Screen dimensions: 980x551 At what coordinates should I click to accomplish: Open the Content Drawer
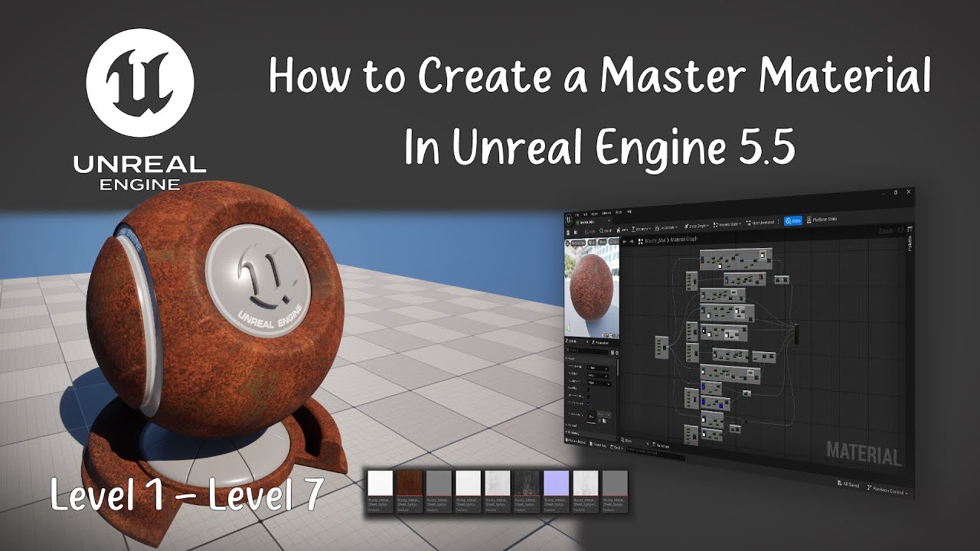coord(576,441)
